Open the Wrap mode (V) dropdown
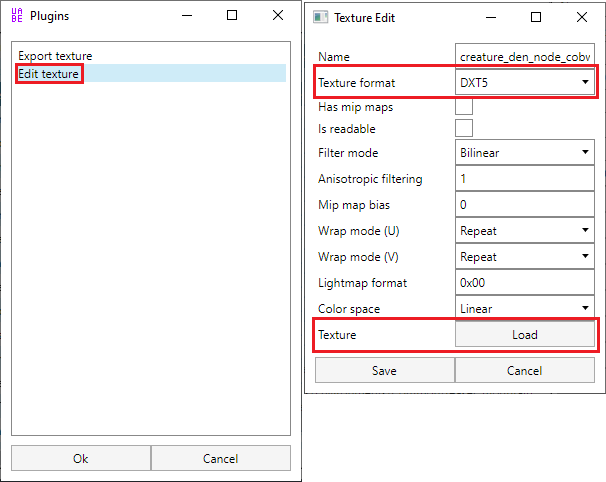This screenshot has height=482, width=606. [524, 257]
